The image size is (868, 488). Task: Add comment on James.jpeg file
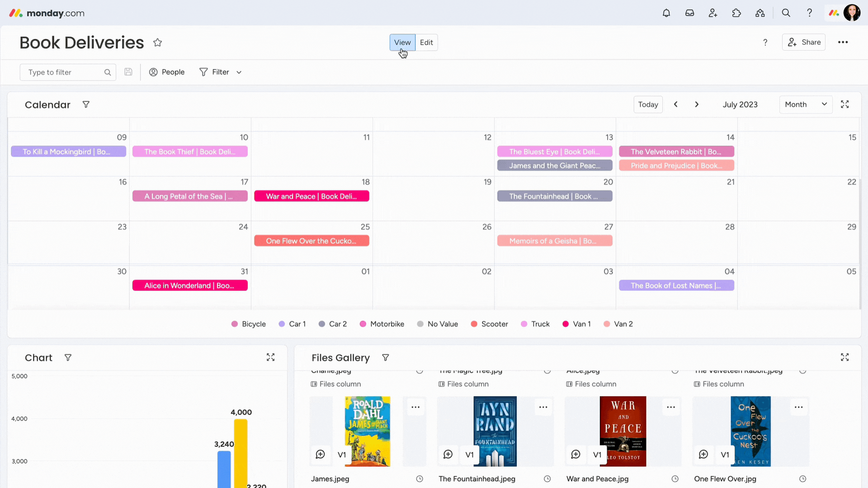320,455
